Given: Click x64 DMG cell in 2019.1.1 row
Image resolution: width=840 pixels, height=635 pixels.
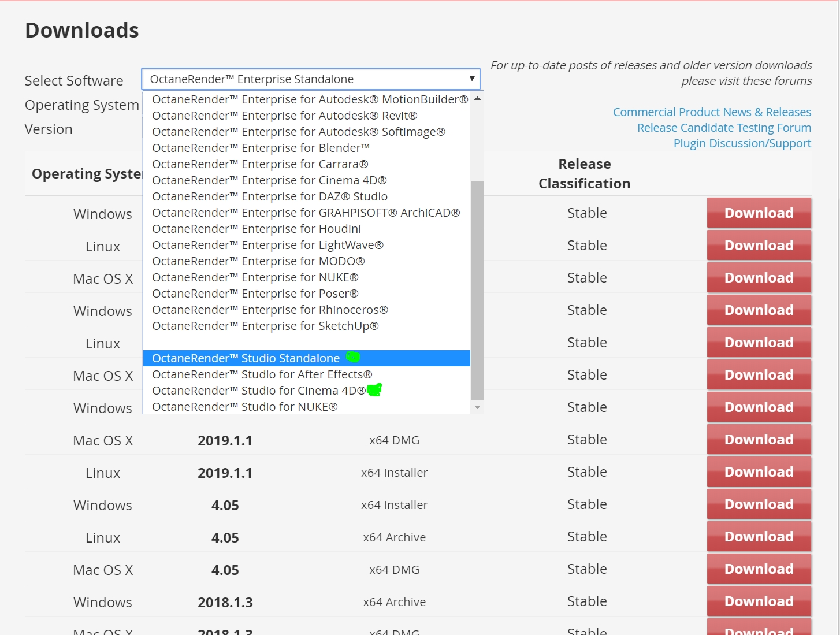Looking at the screenshot, I should pos(395,440).
